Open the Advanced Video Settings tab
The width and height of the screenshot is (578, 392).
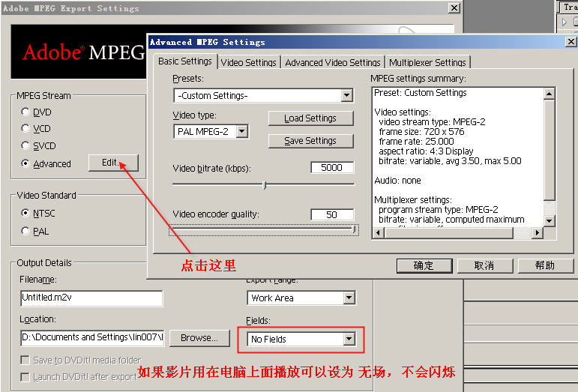tap(333, 62)
